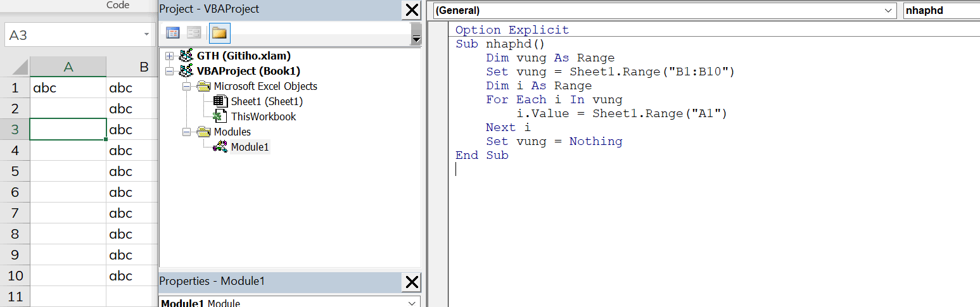980x307 pixels.
Task: Click cell B5 in the worksheet
Action: [x=132, y=172]
